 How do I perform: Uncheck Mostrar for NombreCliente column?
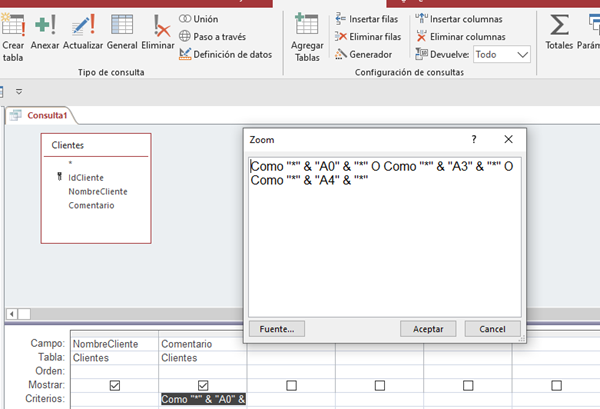coord(115,385)
